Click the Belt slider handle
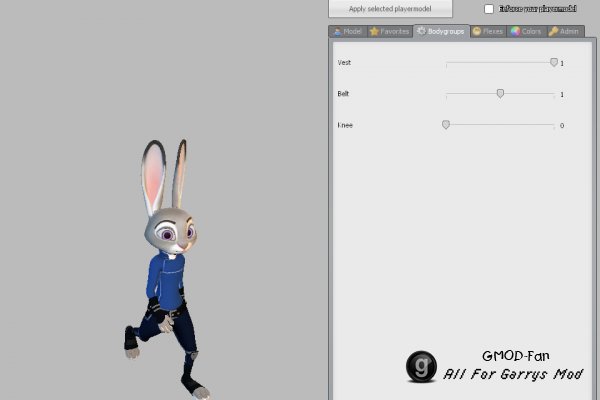This screenshot has width=600, height=400. (500, 93)
